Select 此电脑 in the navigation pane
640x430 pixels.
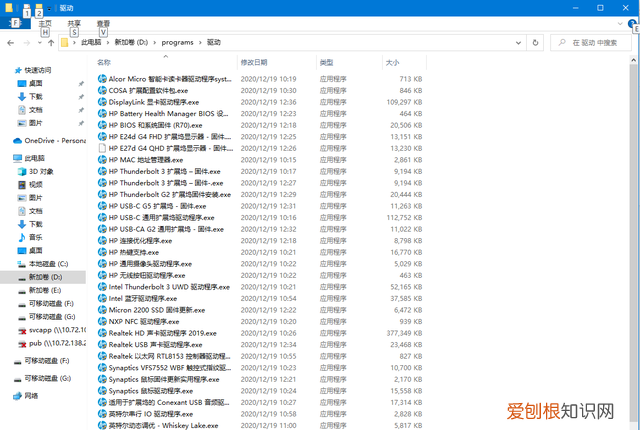[x=34, y=158]
